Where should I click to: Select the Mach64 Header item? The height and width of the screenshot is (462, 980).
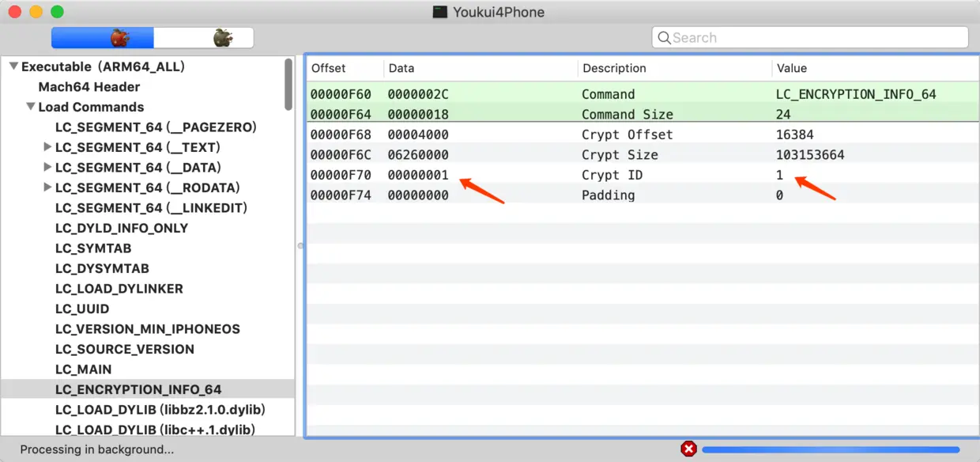point(89,87)
